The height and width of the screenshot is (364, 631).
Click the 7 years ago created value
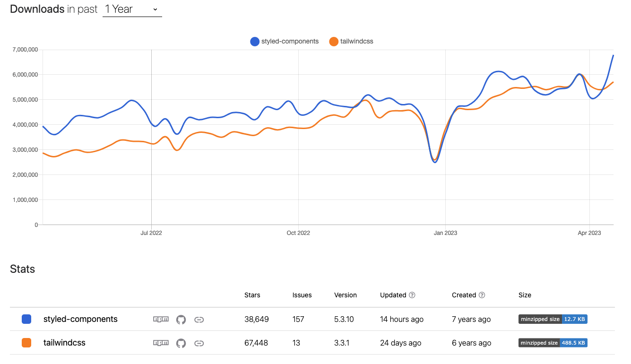pyautogui.click(x=471, y=319)
